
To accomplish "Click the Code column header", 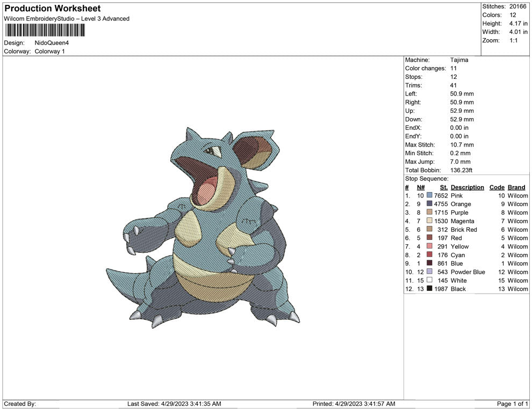I will (497, 187).
